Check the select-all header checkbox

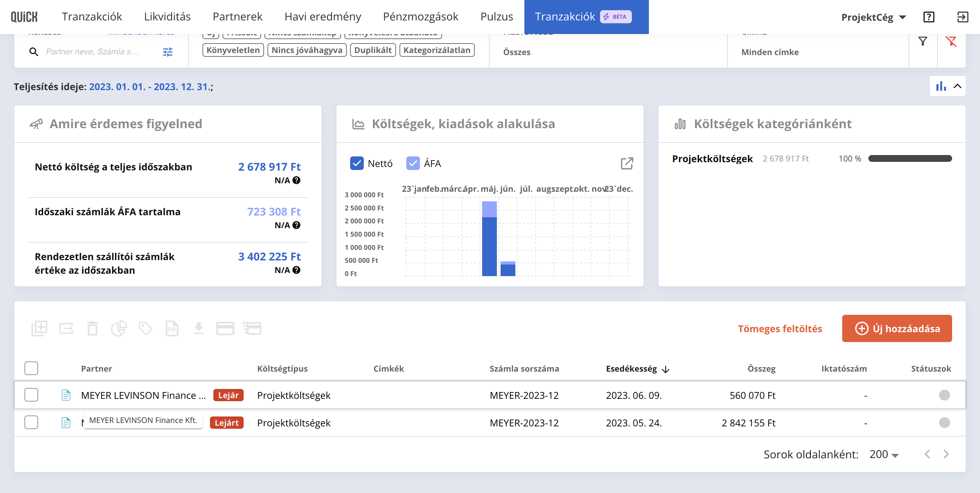(x=31, y=368)
